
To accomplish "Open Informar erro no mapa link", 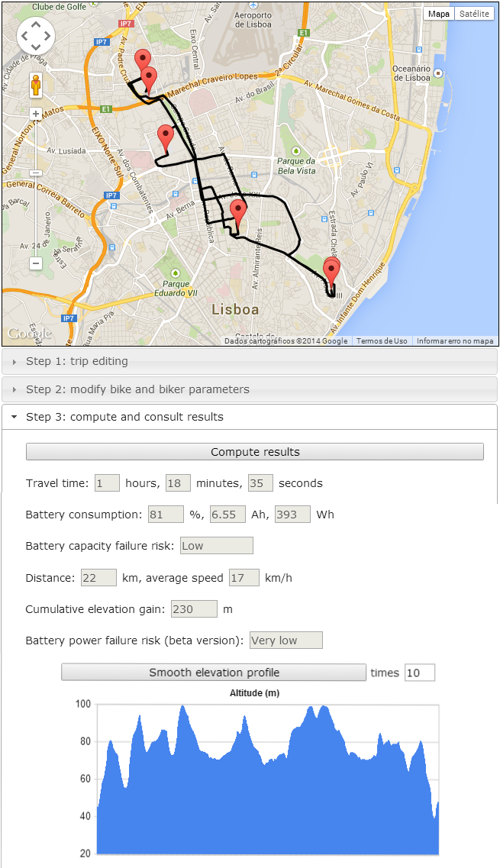I will pyautogui.click(x=455, y=341).
